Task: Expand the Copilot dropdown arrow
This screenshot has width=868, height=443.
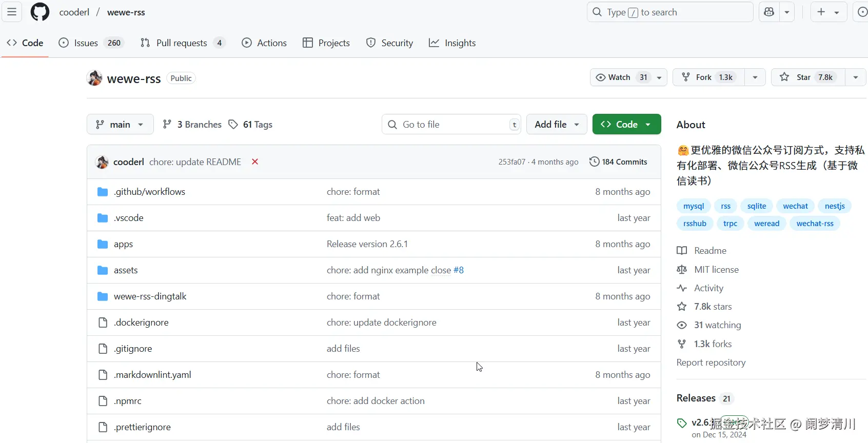Action: point(787,12)
